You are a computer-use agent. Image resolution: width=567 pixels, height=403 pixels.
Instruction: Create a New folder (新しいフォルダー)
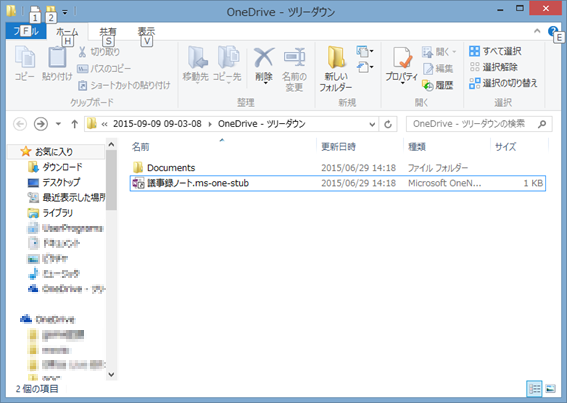point(336,69)
